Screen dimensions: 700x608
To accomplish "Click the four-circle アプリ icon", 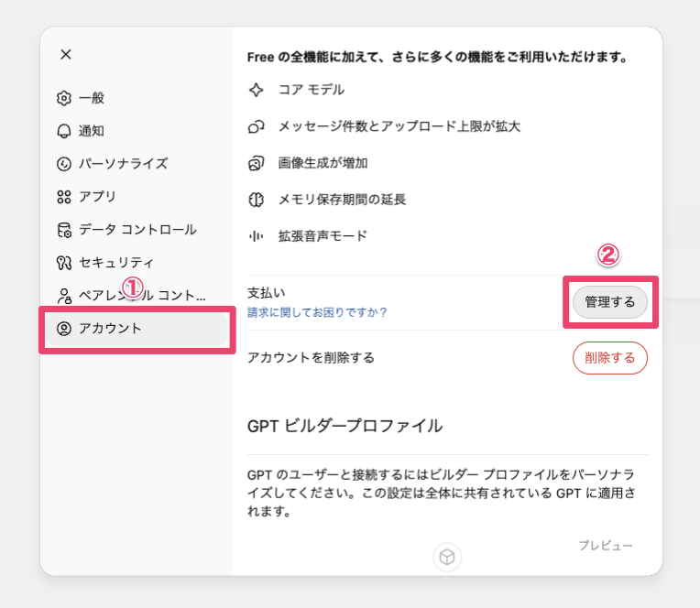I will [x=64, y=197].
